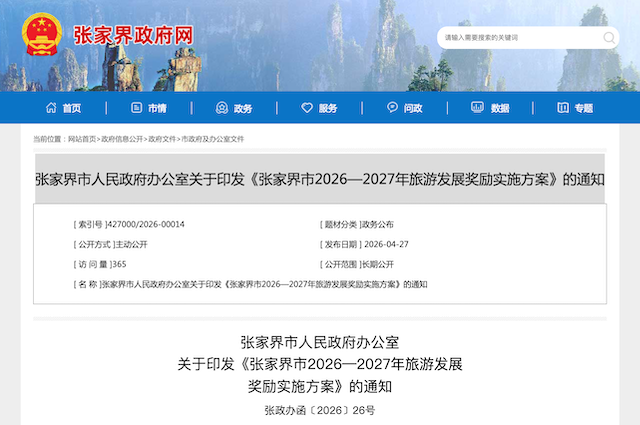Open the 数据 navigation item
The height and width of the screenshot is (425, 640).
click(500, 108)
